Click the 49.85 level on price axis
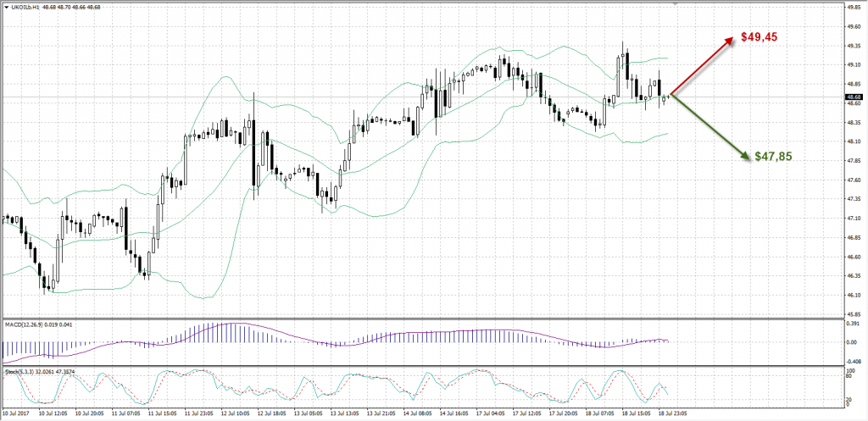The image size is (868, 421). [852, 7]
